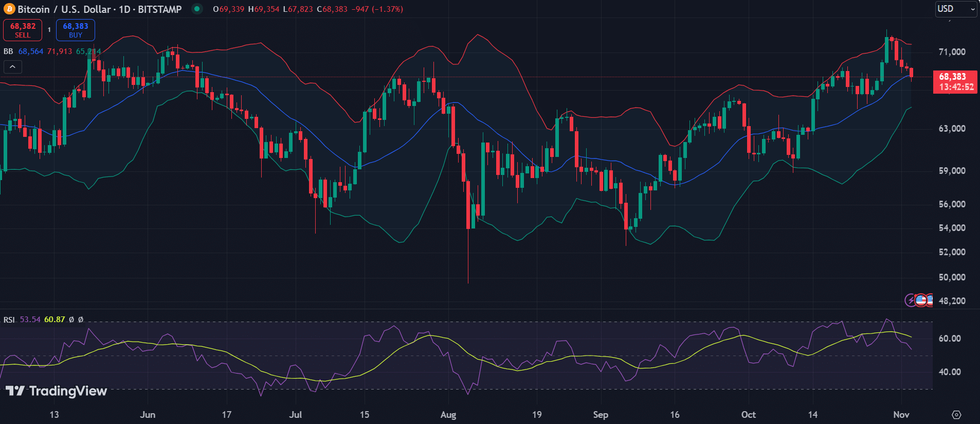Click the close price C68,383
The width and height of the screenshot is (980, 424).
coord(332,9)
